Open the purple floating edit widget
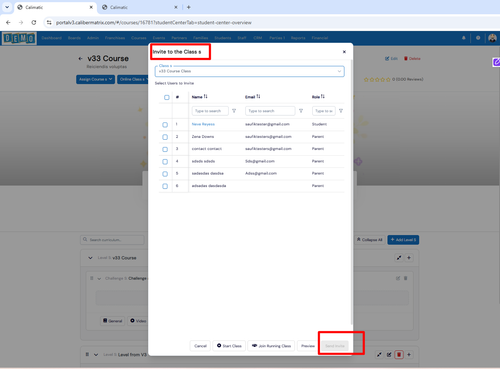 coord(496,62)
